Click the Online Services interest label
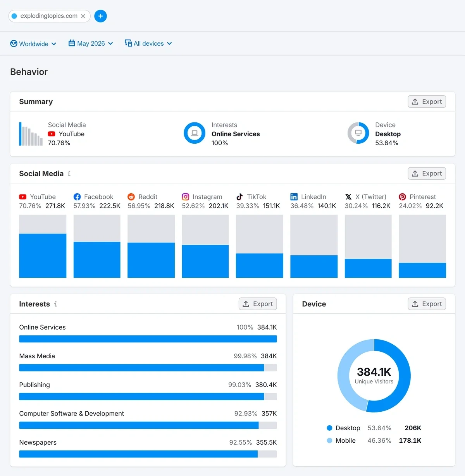The height and width of the screenshot is (476, 465). 42,327
